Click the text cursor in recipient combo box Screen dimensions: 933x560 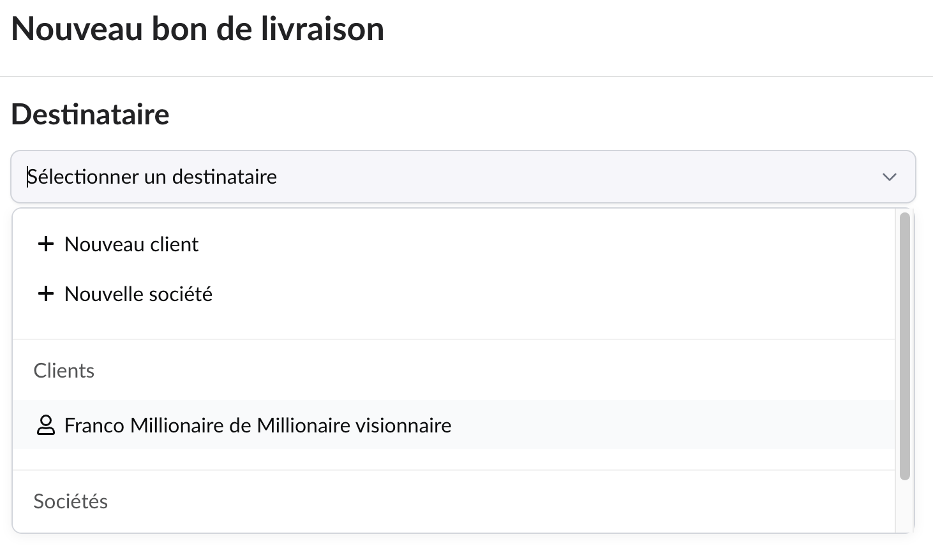pos(27,177)
